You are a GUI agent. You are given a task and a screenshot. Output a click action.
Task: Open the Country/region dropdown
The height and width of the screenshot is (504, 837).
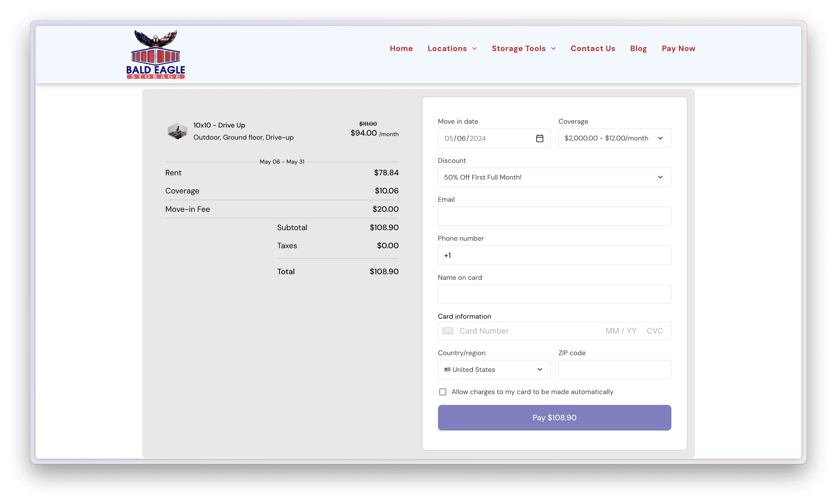[x=494, y=369]
